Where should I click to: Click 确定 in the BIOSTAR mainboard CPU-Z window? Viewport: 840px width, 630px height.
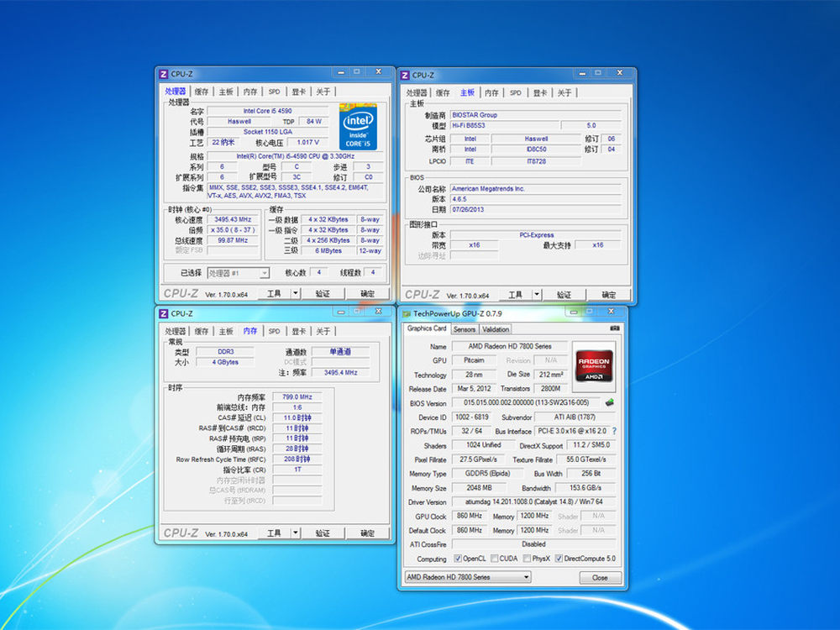[608, 295]
